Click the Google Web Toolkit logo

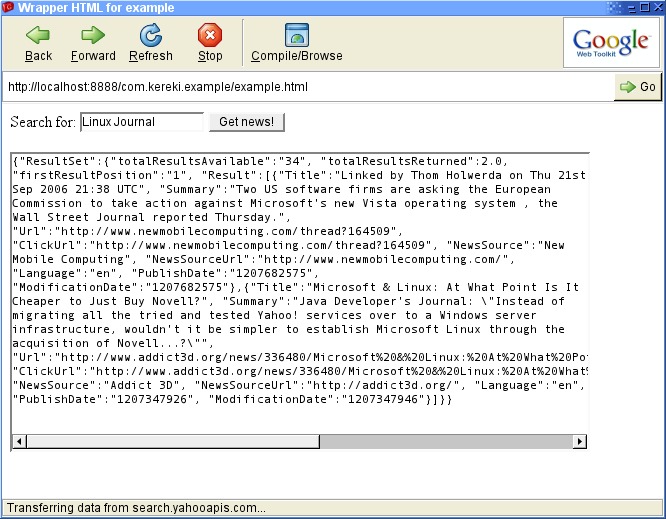point(611,43)
